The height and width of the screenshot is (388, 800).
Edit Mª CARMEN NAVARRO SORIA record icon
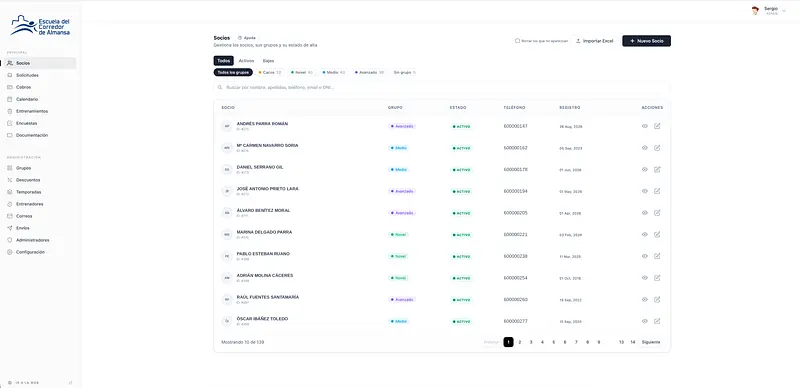tap(657, 148)
